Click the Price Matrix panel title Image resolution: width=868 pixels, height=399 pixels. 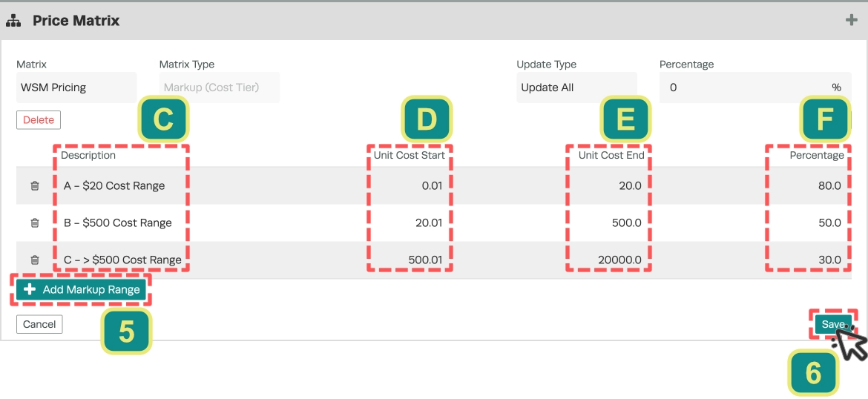[76, 21]
